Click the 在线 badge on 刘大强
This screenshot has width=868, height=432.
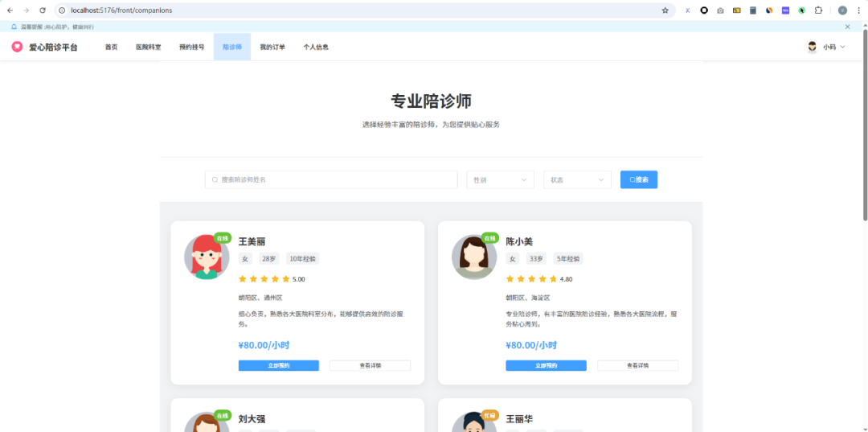pyautogui.click(x=223, y=415)
